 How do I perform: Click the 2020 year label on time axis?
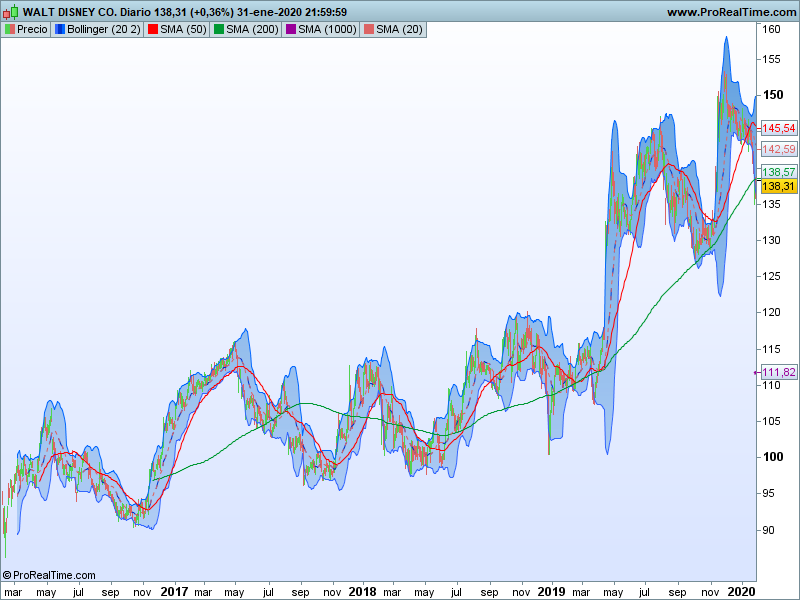741,592
